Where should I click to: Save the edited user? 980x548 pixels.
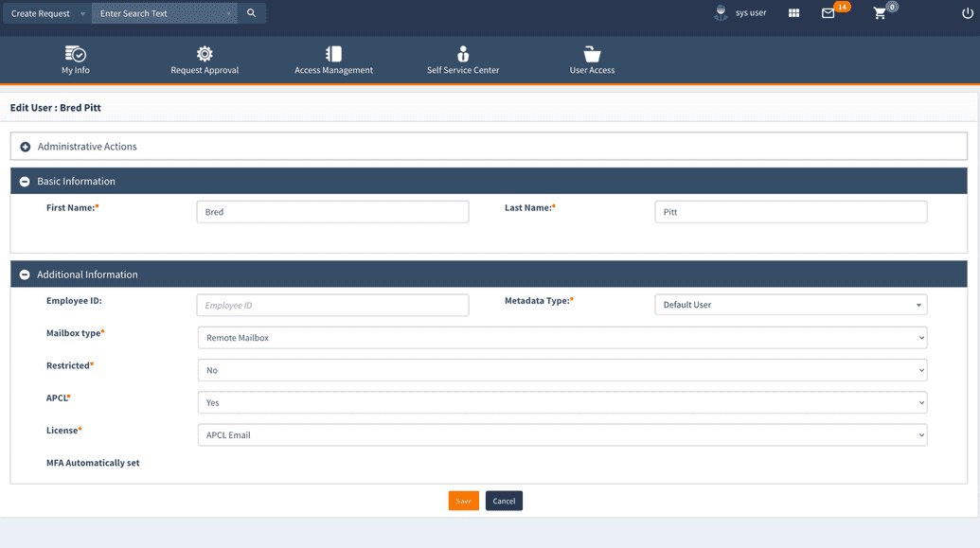click(x=463, y=501)
